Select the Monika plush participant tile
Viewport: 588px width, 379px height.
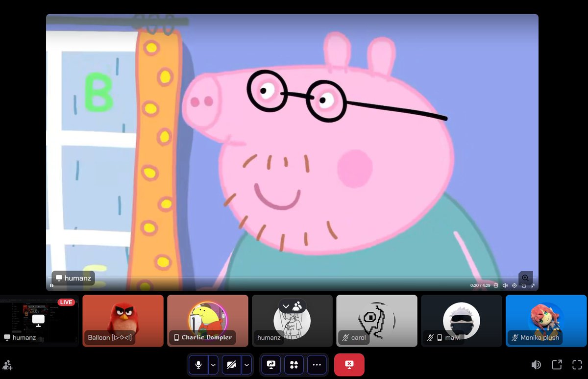coord(546,321)
